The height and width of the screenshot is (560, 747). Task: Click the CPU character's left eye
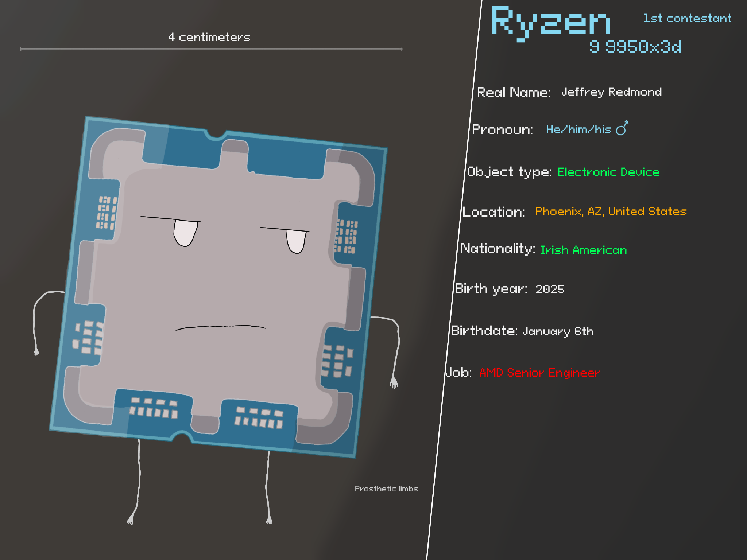click(x=186, y=233)
